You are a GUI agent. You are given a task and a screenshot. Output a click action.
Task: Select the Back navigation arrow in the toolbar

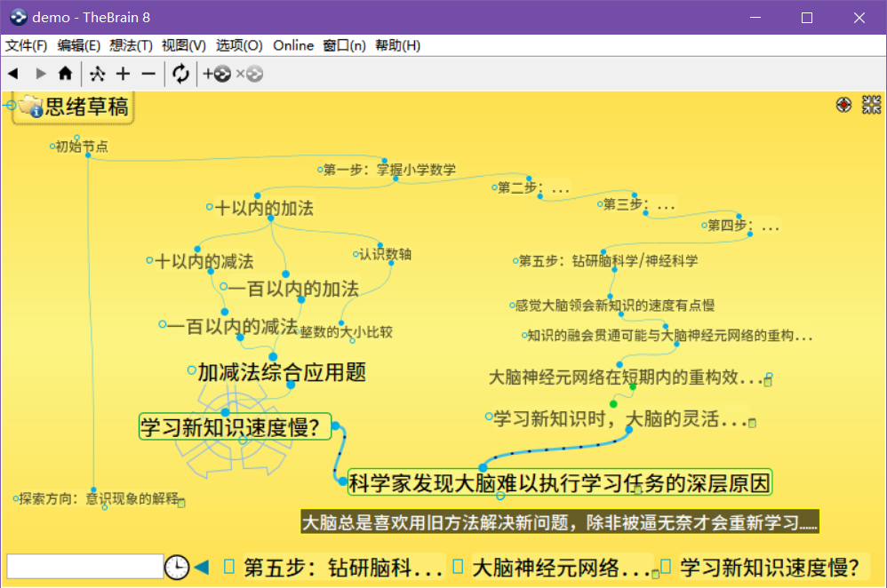(x=12, y=73)
